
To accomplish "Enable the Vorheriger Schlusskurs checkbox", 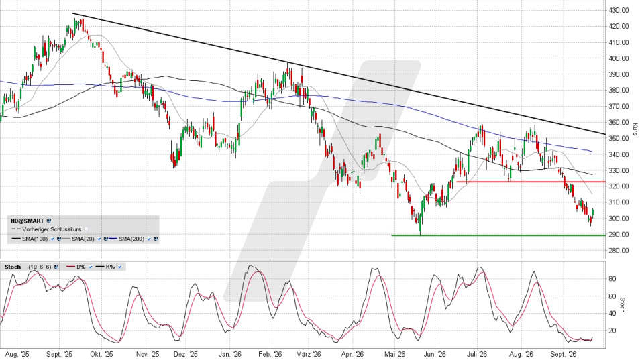I will coord(87,229).
